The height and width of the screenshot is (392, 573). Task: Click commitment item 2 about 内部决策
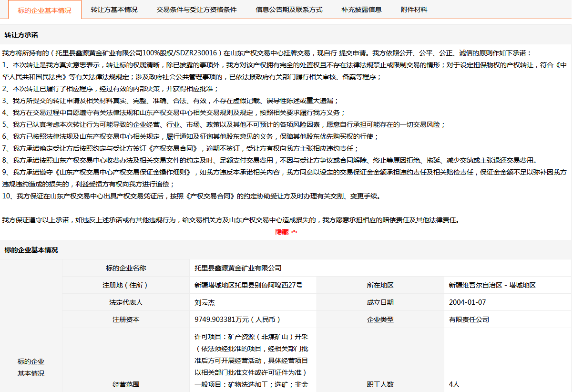(x=110, y=89)
